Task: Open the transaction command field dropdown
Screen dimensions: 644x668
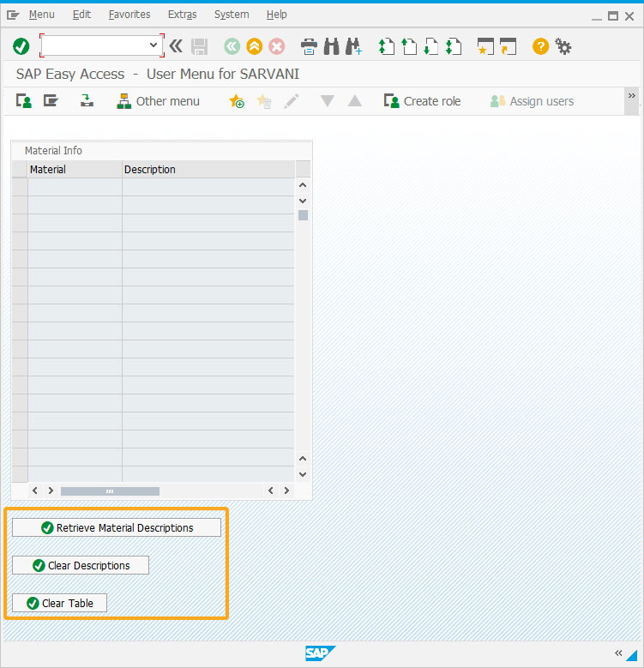Action: [153, 45]
